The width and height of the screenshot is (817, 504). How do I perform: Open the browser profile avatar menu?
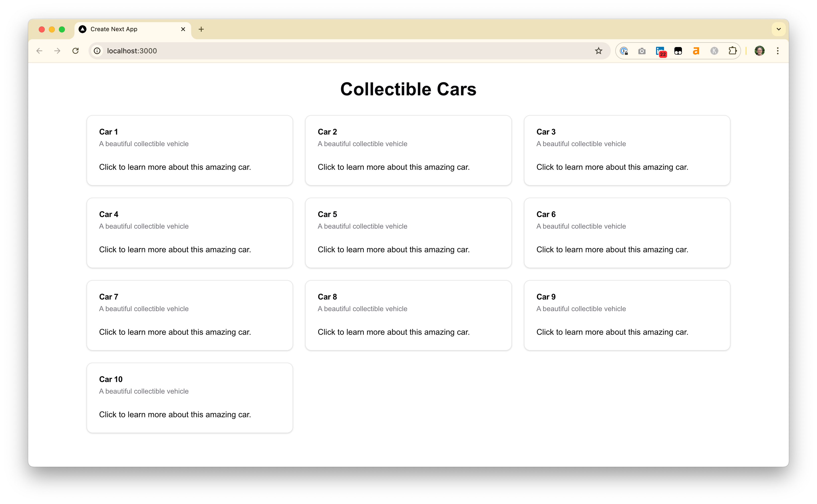coord(759,51)
